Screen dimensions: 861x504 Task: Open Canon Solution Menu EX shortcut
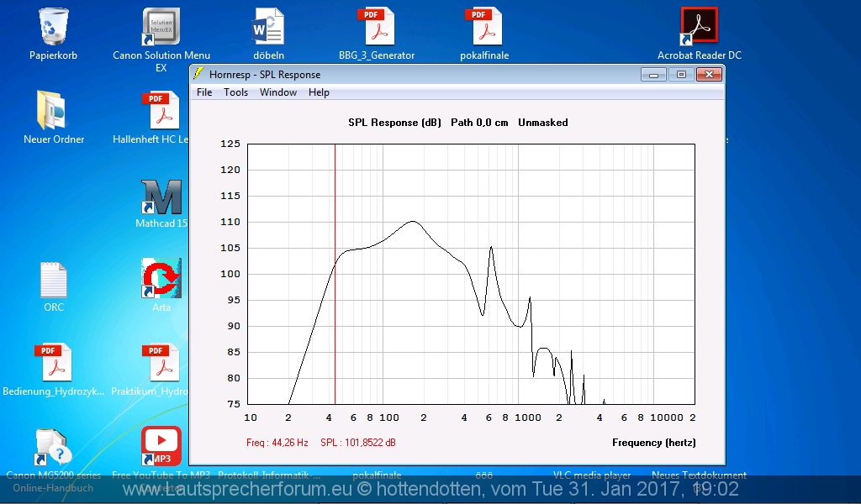coord(161,28)
